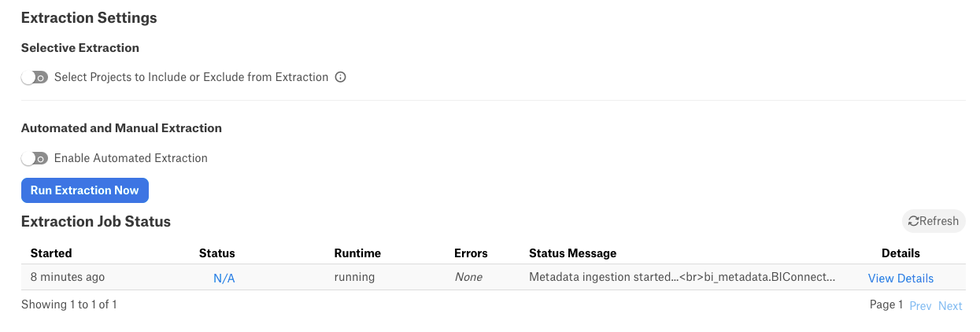The height and width of the screenshot is (332, 980).
Task: Click the None errors cell
Action: (x=468, y=278)
